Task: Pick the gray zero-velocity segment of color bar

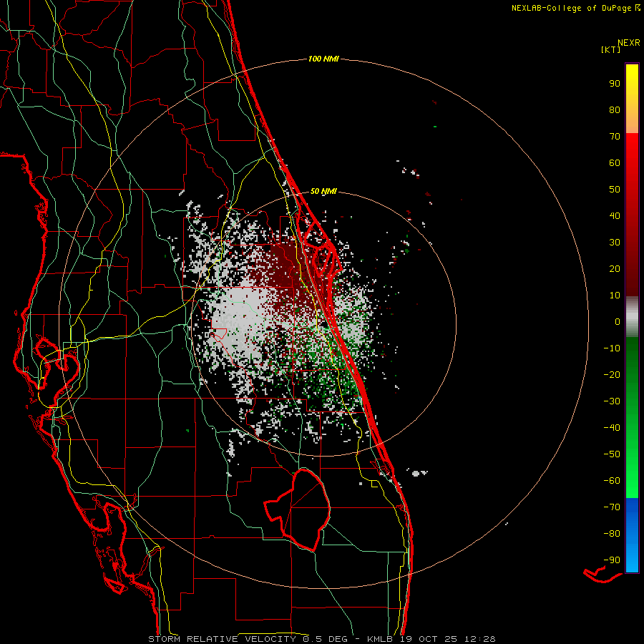Action: 632,317
